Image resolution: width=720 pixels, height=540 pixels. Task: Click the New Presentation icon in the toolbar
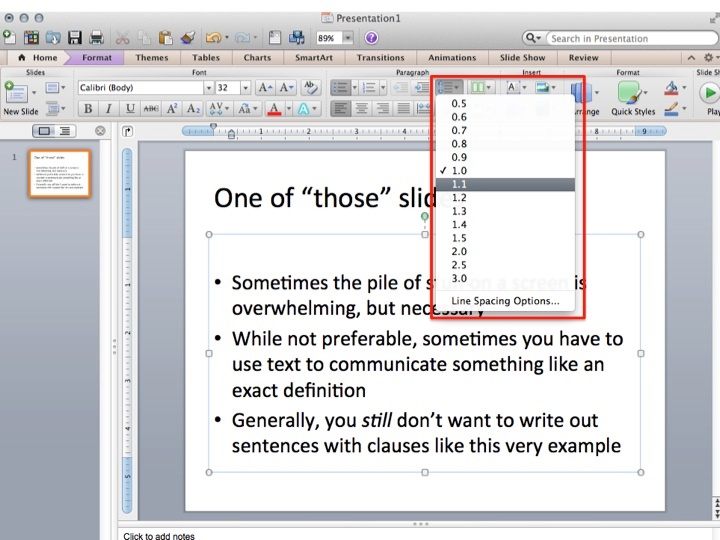(9, 38)
